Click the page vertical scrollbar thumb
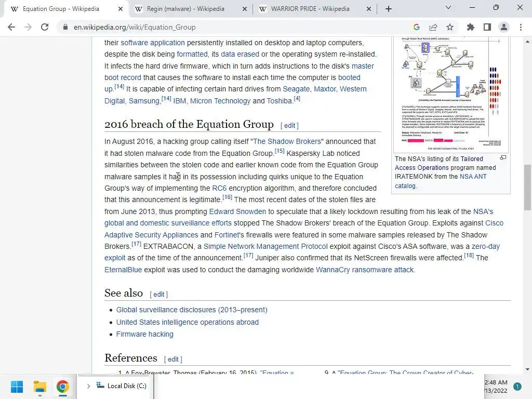The image size is (532, 399). pos(527,187)
